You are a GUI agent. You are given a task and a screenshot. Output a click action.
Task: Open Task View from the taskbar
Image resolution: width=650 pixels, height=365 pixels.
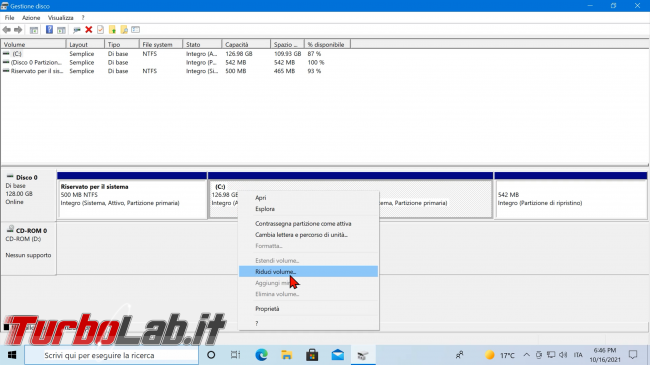(x=235, y=355)
